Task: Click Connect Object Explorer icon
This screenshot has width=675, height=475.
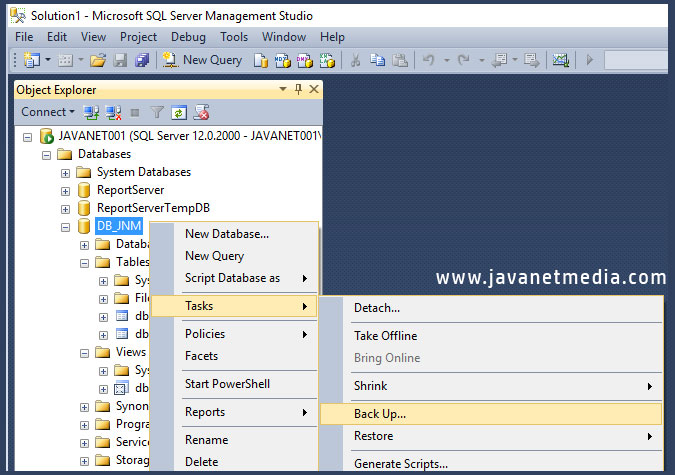Action: [91, 113]
